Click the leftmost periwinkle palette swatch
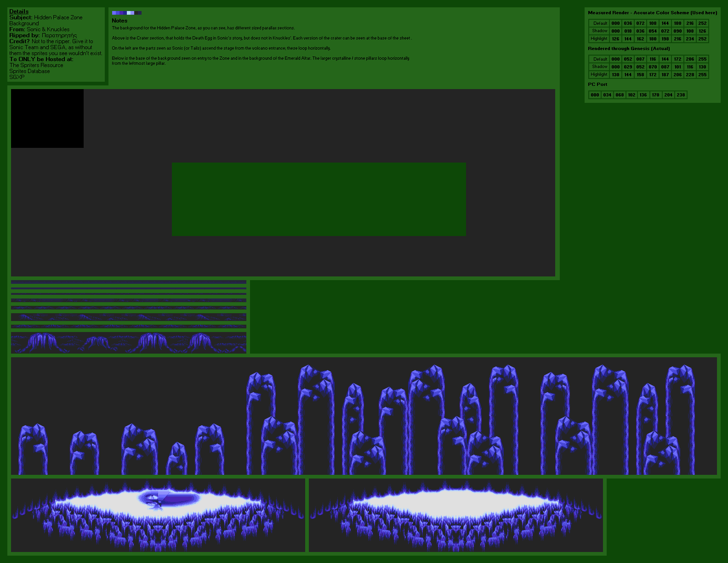 [114, 13]
